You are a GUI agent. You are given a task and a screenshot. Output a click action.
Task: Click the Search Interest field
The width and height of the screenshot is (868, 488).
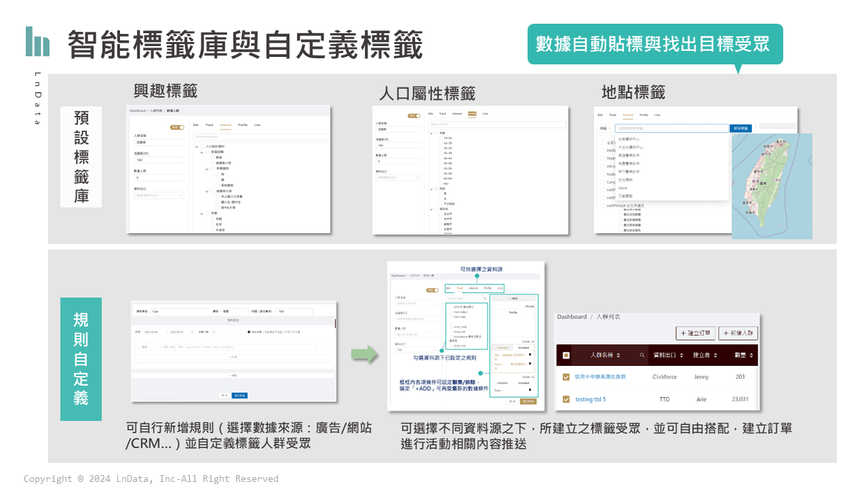point(262,137)
